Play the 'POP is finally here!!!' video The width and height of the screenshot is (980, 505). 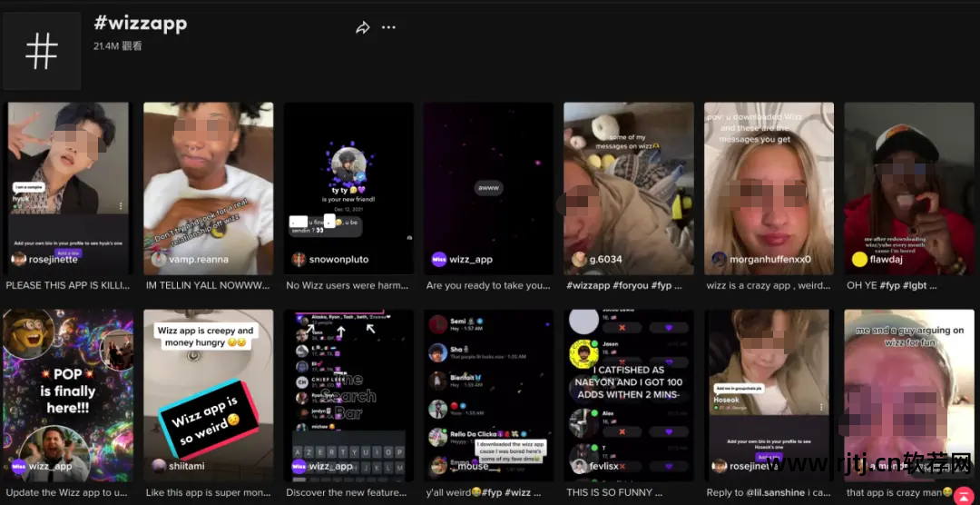point(67,395)
